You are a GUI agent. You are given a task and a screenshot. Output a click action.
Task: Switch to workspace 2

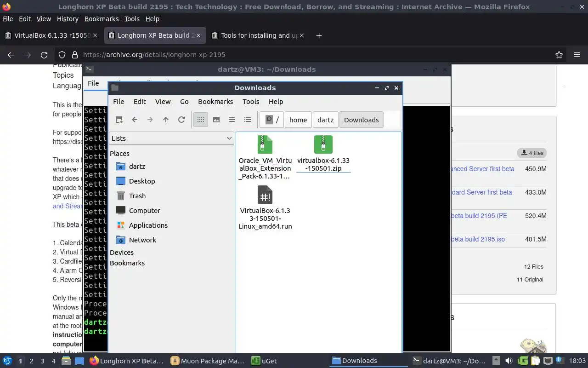[32, 361]
